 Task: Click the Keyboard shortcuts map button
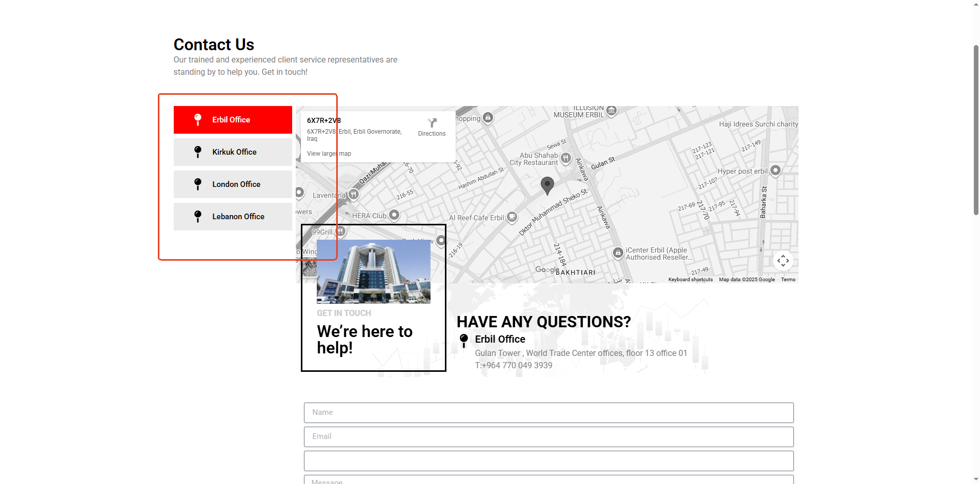tap(690, 280)
